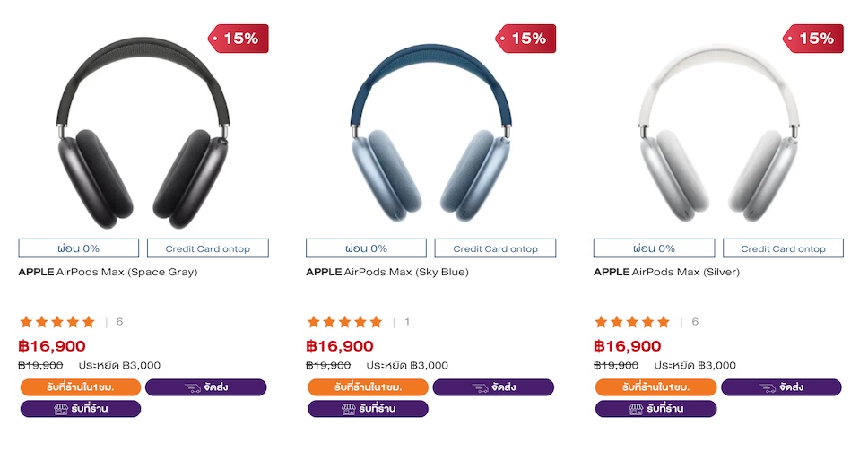Open the Space Gray AirPods Max image

[143, 135]
